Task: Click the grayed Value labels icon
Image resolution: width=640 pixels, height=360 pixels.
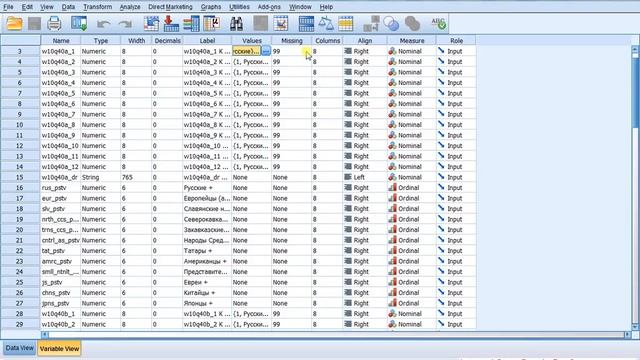Action: pyautogui.click(x=371, y=24)
